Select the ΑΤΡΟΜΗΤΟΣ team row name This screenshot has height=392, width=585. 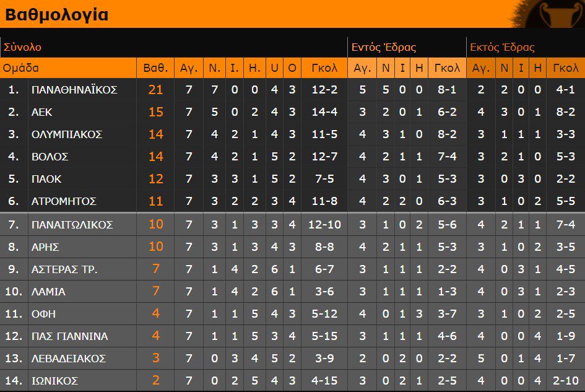[x=64, y=201]
